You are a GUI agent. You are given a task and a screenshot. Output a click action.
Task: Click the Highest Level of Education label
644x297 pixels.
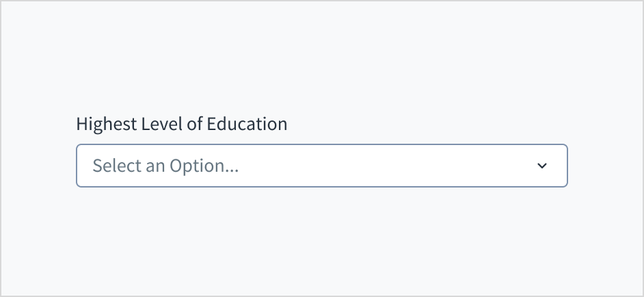point(181,124)
